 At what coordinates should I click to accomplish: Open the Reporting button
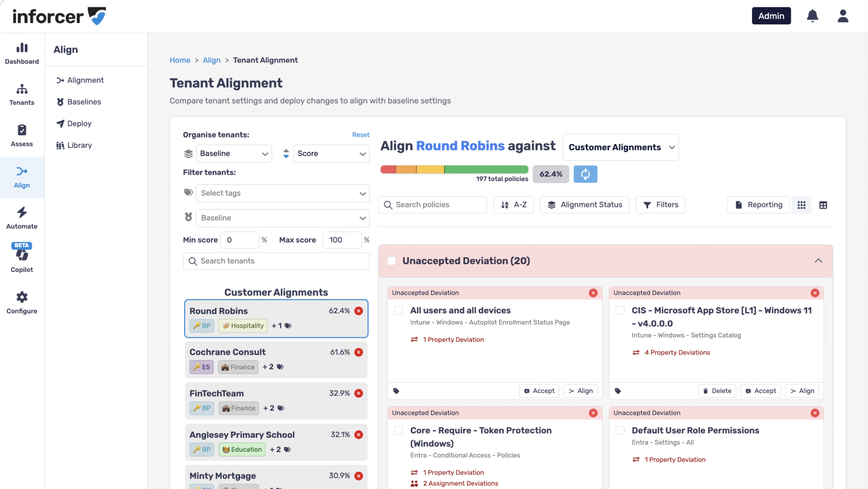coord(758,205)
